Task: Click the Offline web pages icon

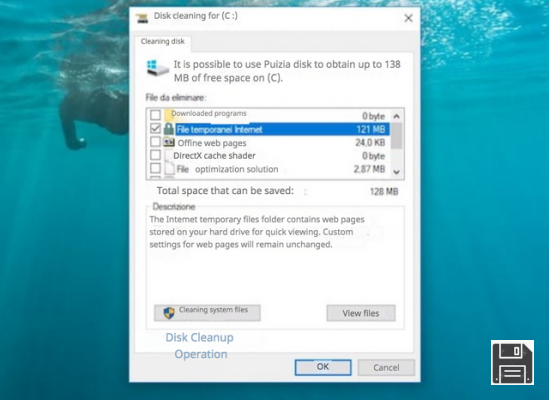Action: coord(169,142)
